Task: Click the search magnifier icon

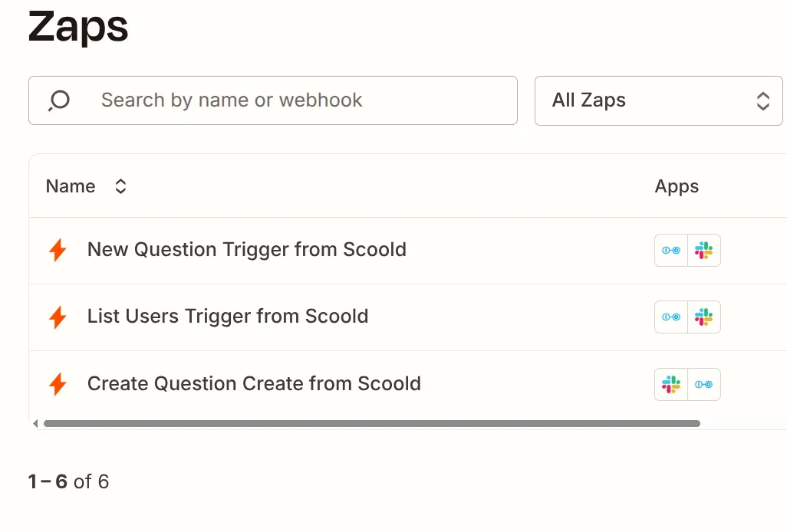Action: pyautogui.click(x=58, y=100)
